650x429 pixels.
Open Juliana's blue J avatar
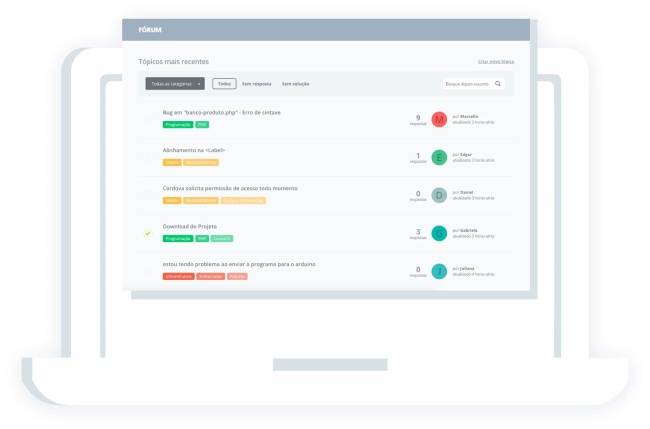(439, 271)
